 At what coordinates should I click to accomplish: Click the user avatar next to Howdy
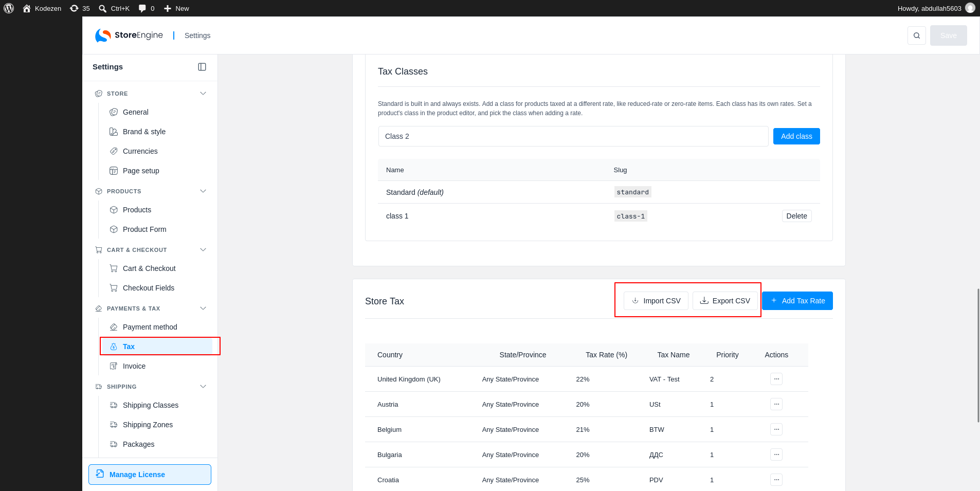pyautogui.click(x=970, y=8)
